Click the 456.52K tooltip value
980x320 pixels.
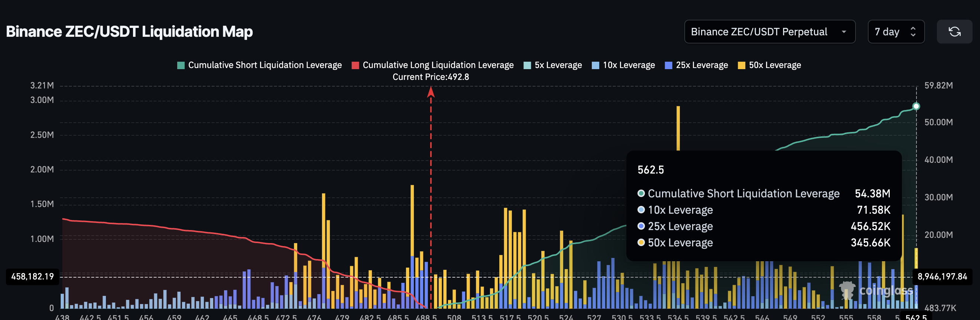point(870,226)
